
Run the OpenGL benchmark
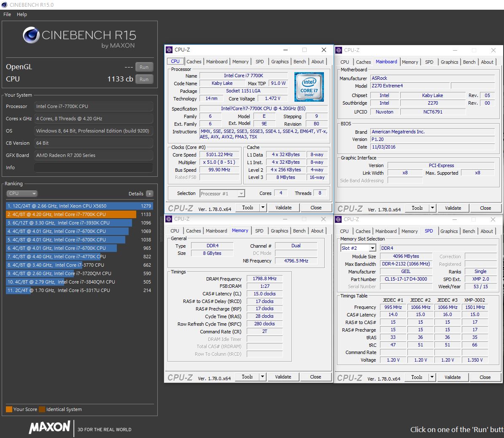[x=144, y=67]
